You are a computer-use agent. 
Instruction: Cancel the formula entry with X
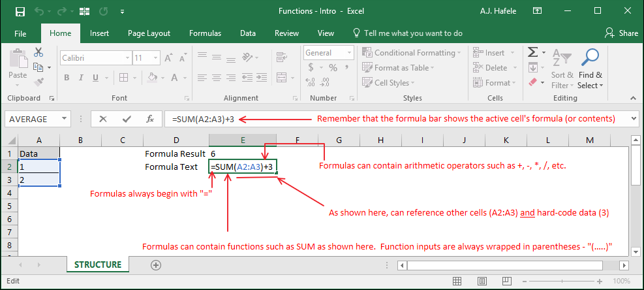pos(103,120)
